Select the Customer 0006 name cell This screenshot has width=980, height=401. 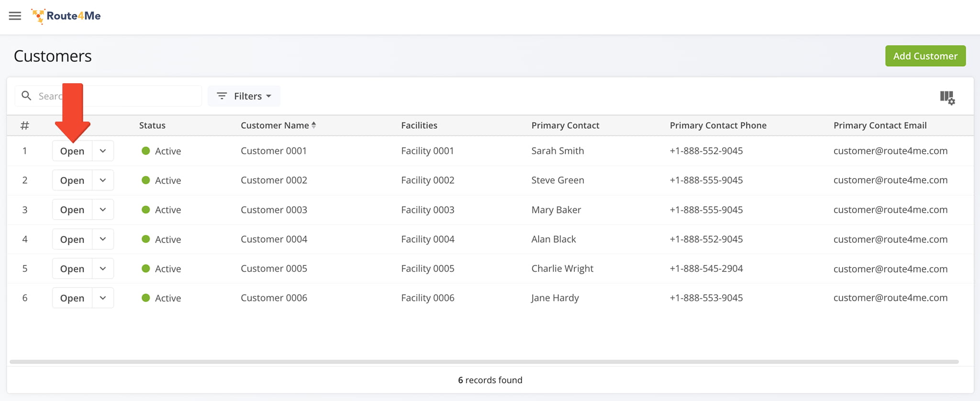[274, 298]
